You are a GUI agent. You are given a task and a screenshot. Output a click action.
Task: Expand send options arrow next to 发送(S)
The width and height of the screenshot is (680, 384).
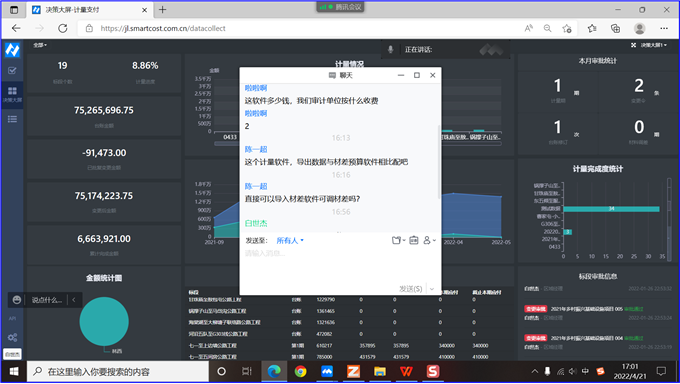pos(432,289)
